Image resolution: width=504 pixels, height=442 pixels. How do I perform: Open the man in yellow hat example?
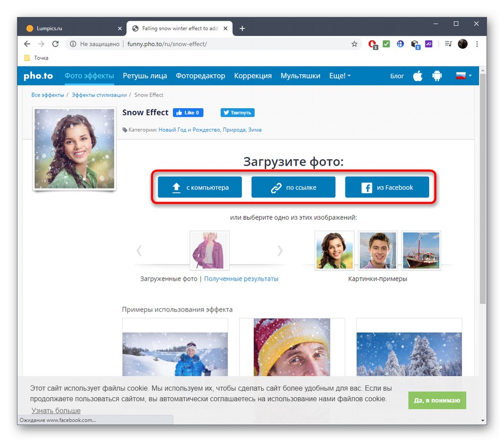click(292, 347)
